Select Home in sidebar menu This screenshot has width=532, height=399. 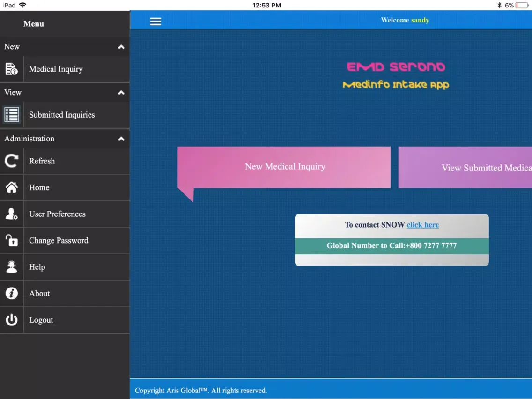pos(65,188)
